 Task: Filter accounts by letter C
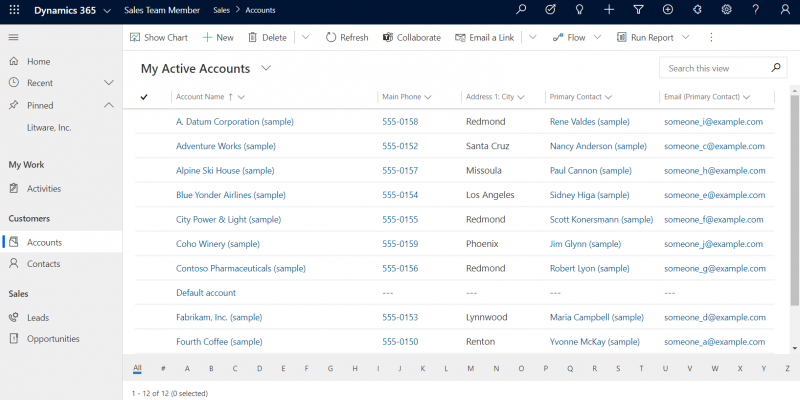(235, 368)
